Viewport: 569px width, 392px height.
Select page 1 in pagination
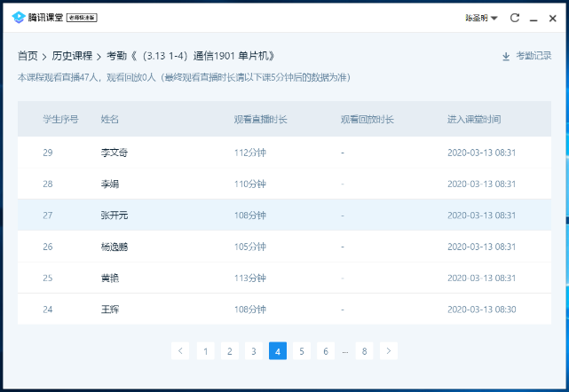click(205, 351)
